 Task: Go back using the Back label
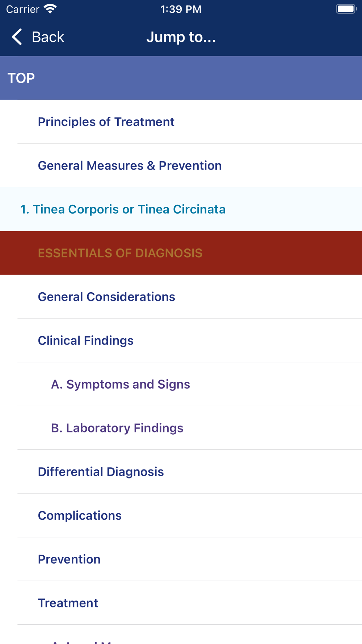click(x=48, y=37)
